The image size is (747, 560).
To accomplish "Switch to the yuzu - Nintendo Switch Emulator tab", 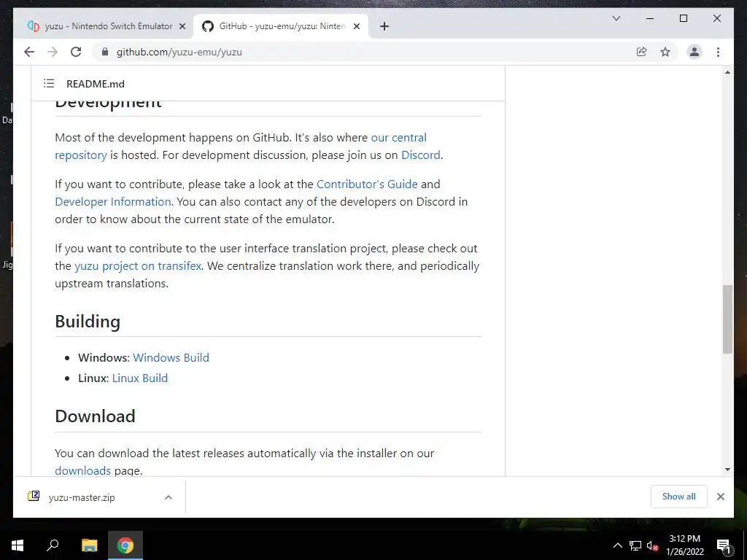I will point(107,26).
